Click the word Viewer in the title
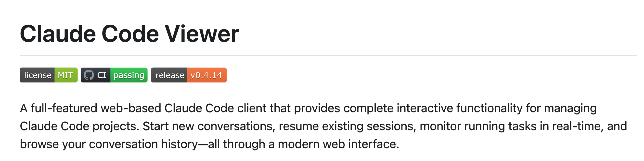Viewport: 644px width, 161px height. tap(202, 34)
